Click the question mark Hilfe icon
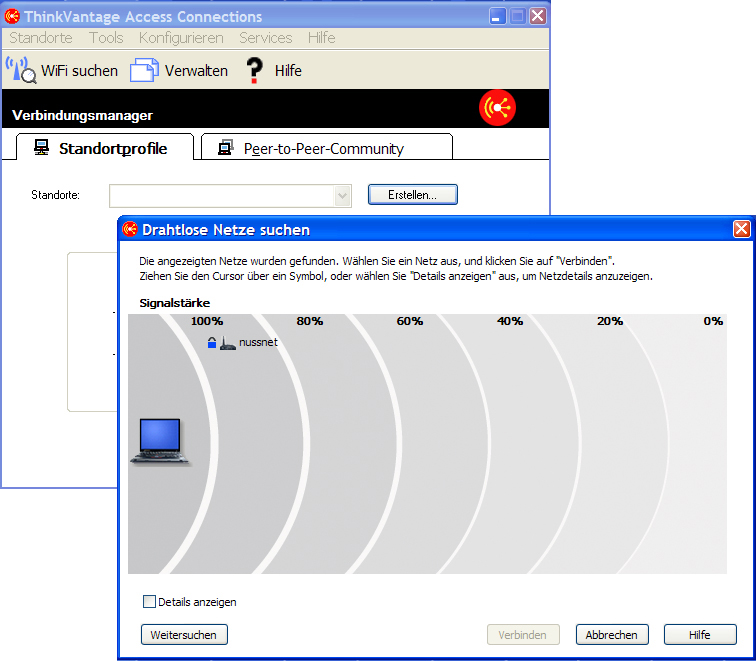The image size is (756, 661). click(x=254, y=70)
